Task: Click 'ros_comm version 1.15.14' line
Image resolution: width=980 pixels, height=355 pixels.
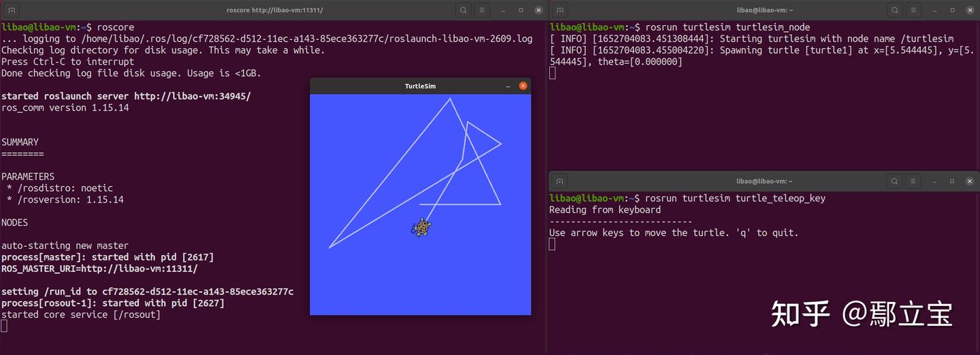Action: [x=65, y=107]
